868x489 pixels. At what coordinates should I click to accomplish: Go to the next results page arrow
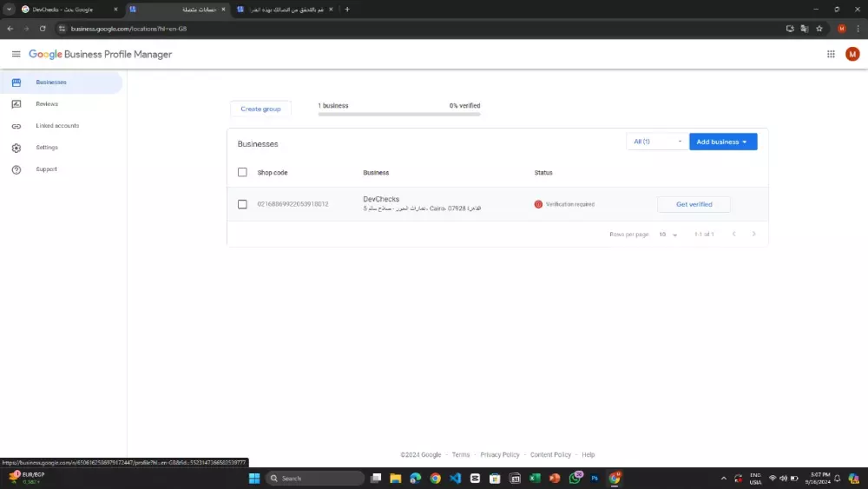pyautogui.click(x=753, y=235)
